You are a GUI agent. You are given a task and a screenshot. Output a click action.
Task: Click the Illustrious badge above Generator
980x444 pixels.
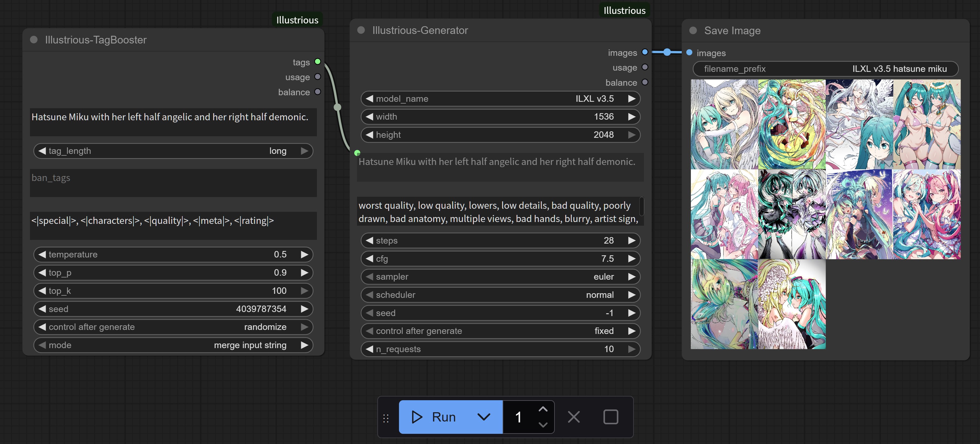624,10
